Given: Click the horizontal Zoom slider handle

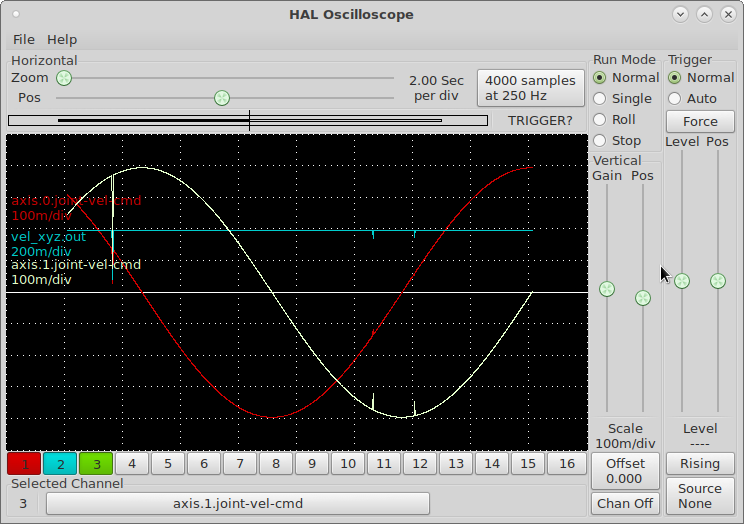Looking at the screenshot, I should click(x=64, y=78).
